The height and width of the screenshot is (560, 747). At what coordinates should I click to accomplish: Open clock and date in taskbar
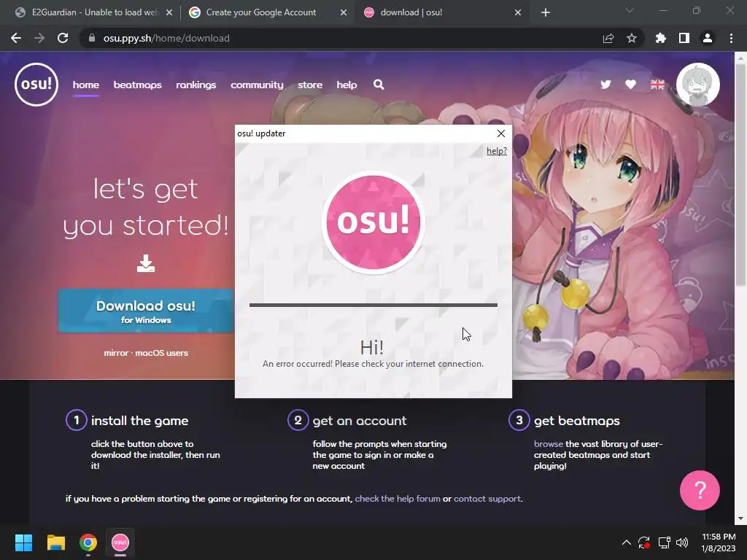tap(719, 542)
